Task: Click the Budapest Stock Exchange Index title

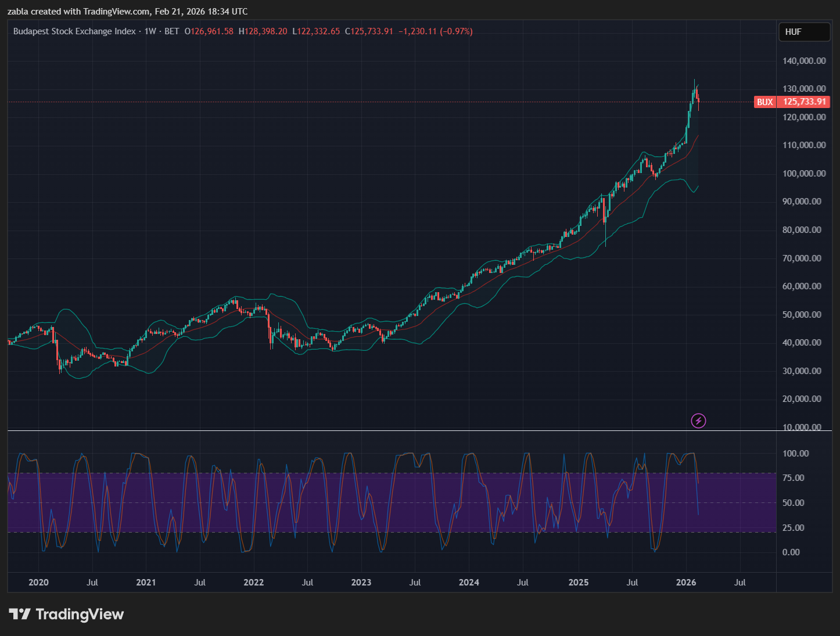Action: pyautogui.click(x=74, y=31)
